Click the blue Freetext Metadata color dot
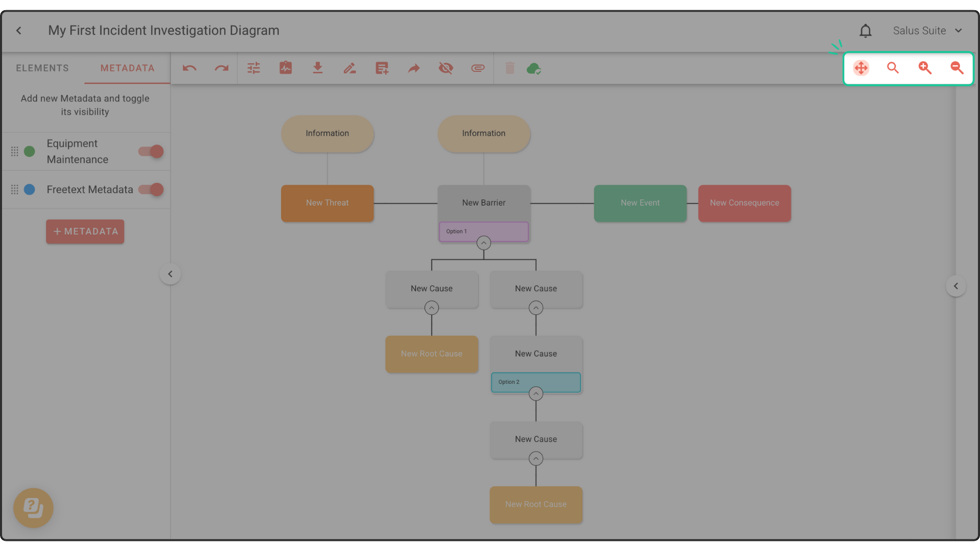The height and width of the screenshot is (551, 980). (30, 190)
